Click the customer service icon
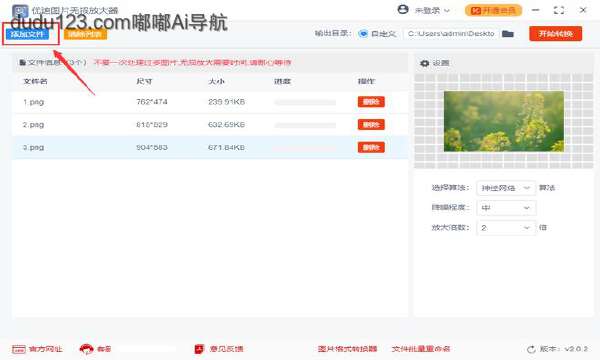 click(86, 349)
